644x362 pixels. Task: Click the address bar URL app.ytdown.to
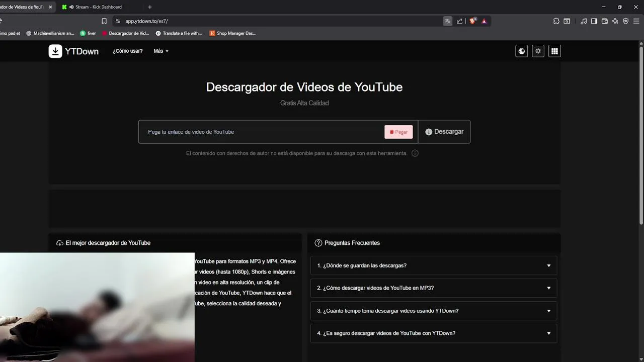click(x=146, y=21)
